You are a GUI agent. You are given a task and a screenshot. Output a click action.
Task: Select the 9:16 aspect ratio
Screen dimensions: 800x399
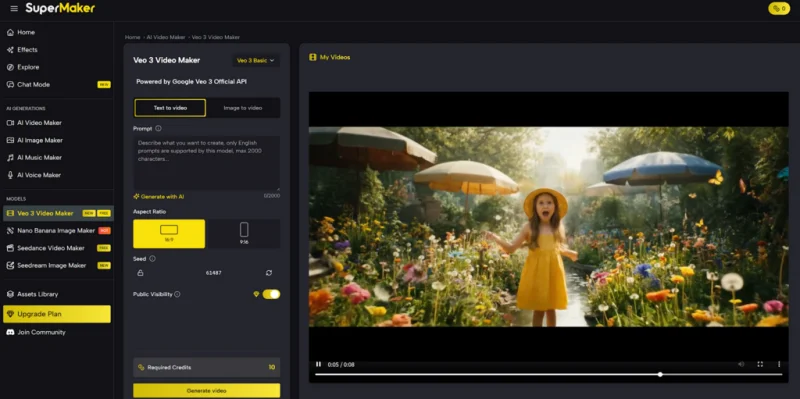[x=244, y=234]
